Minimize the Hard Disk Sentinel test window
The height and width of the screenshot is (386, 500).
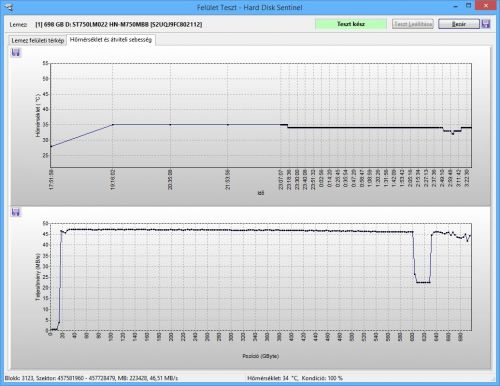tap(455, 7)
